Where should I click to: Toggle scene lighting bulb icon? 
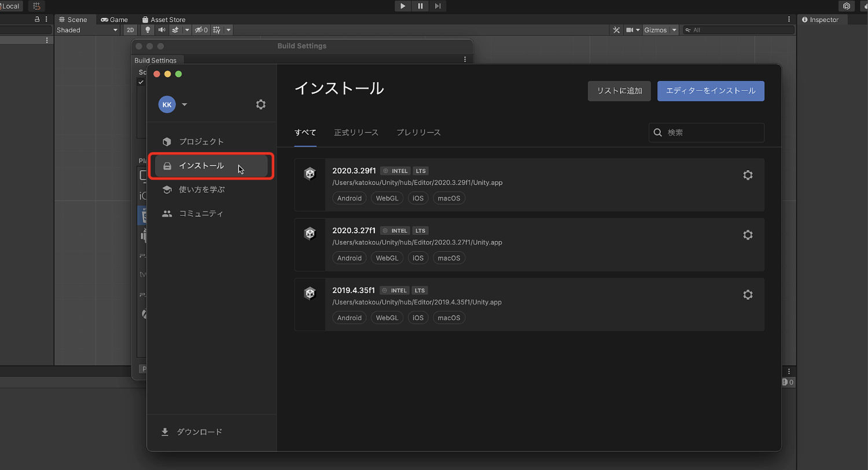coord(148,30)
